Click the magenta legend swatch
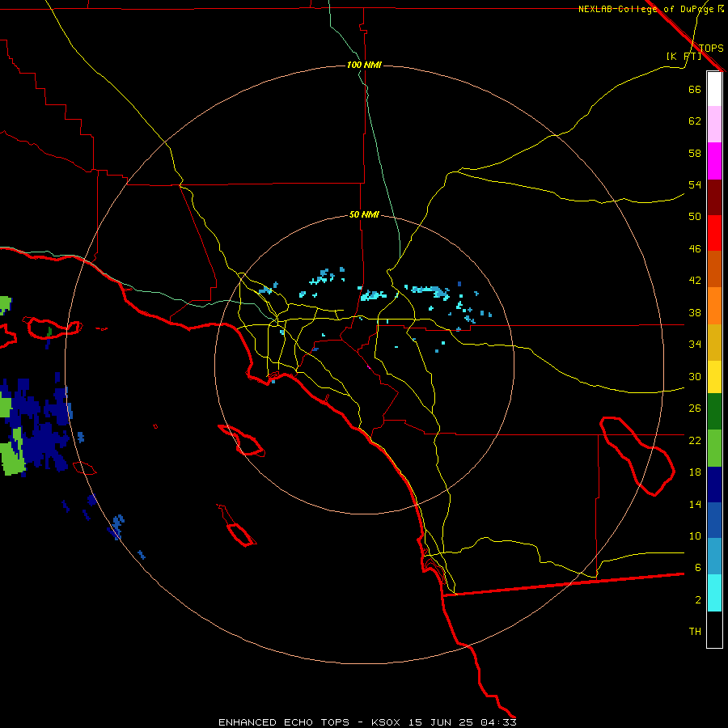The height and width of the screenshot is (728, 728). tap(714, 161)
